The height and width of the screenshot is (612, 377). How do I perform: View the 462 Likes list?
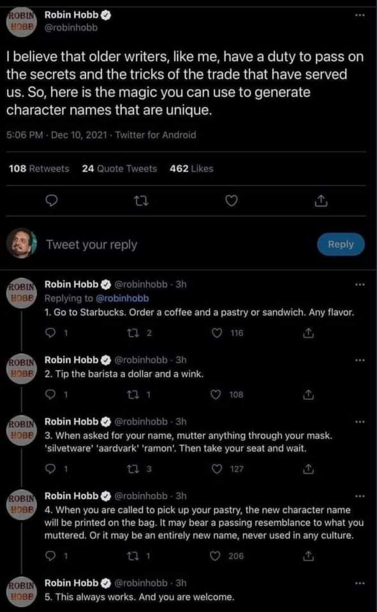[192, 169]
